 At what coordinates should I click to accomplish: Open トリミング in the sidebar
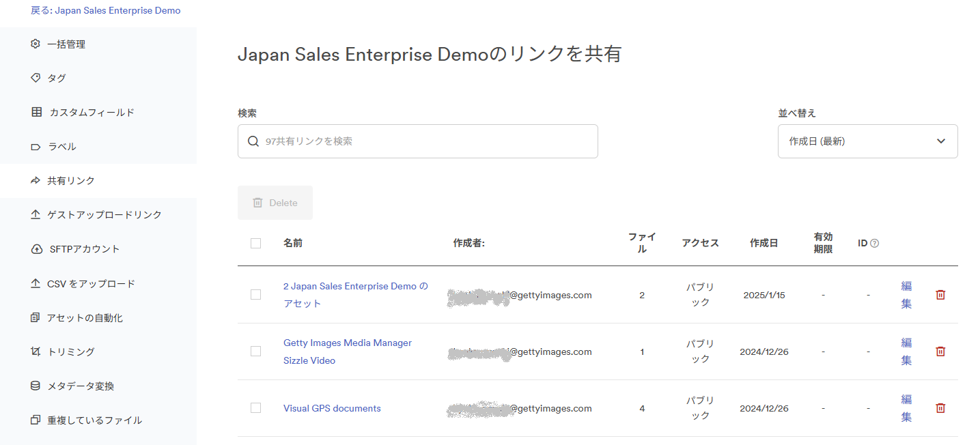[x=98, y=351]
